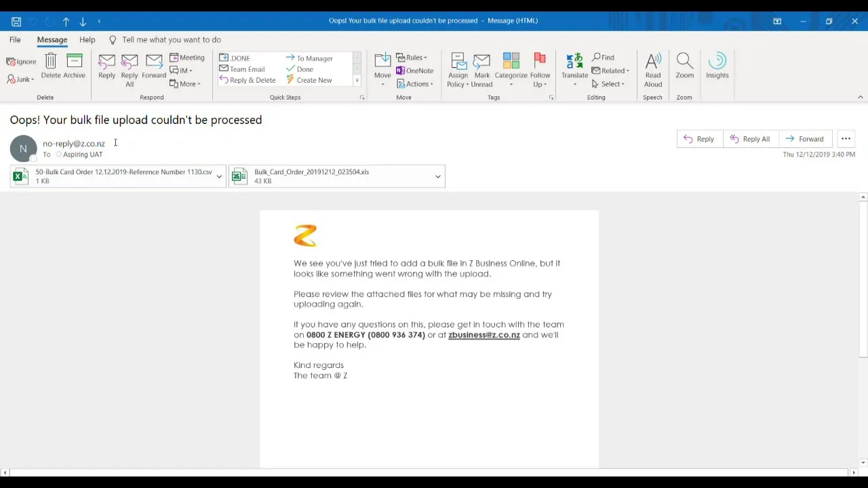The image size is (868, 488).
Task: Run the Team Email quick step
Action: 242,69
